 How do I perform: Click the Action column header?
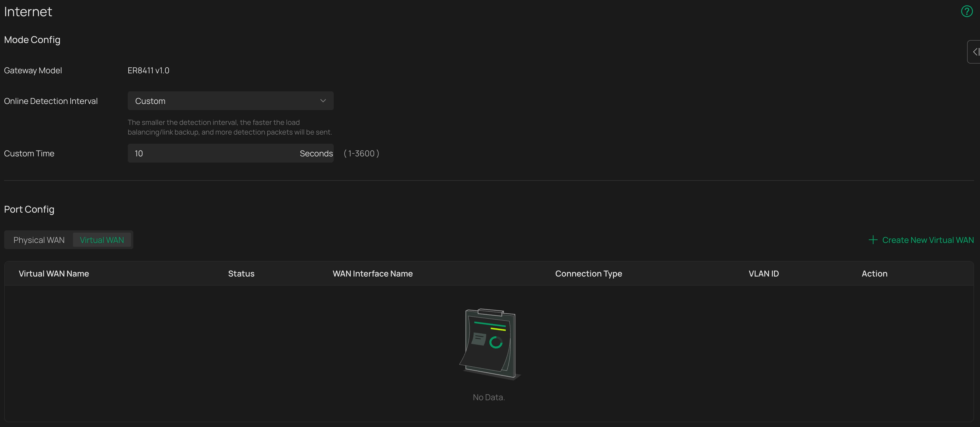point(874,274)
